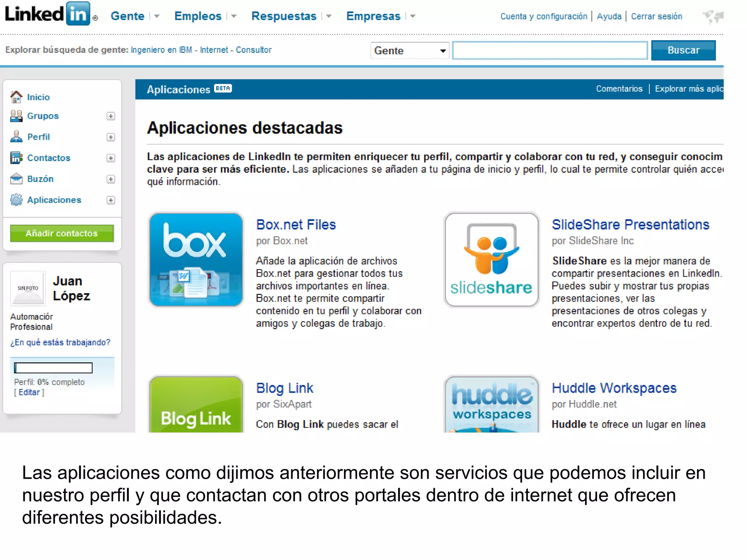Click the Aplicaciones gear icon
Image resolution: width=747 pixels, height=560 pixels.
[16, 200]
